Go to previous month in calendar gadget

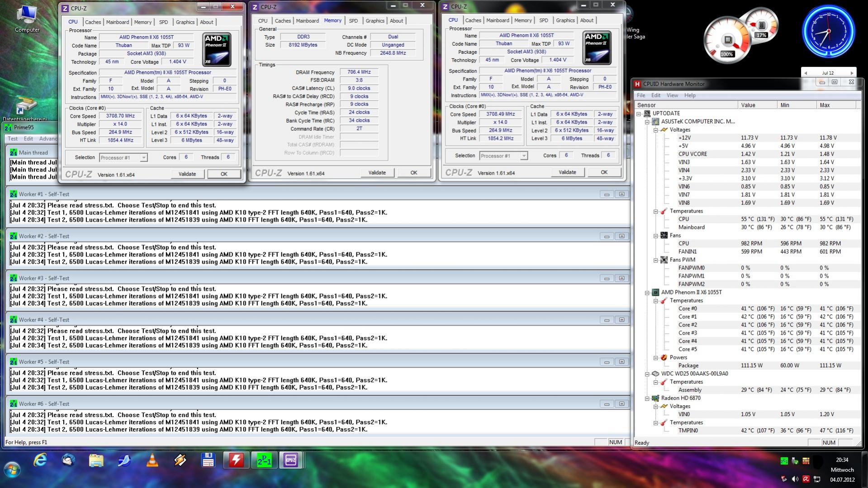pos(806,73)
